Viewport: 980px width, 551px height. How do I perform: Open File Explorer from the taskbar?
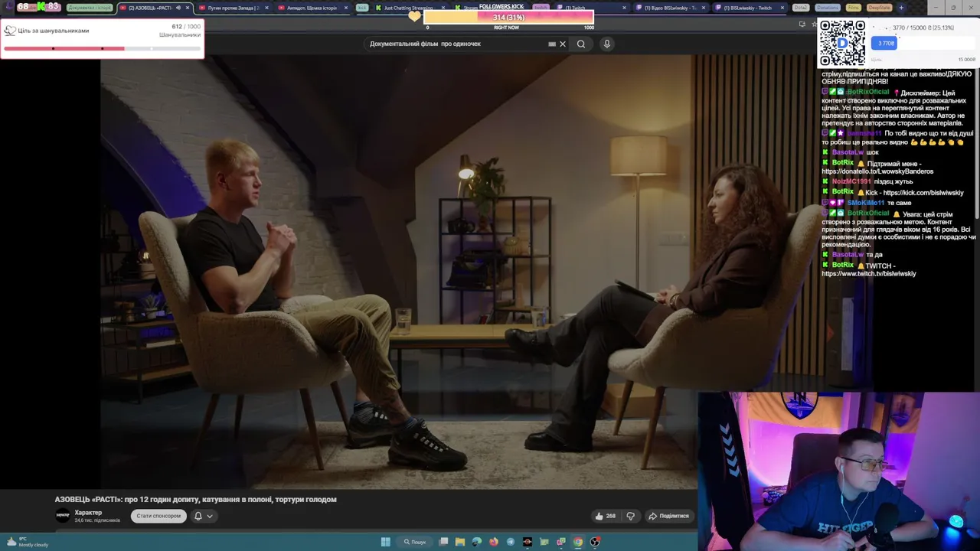pos(460,542)
